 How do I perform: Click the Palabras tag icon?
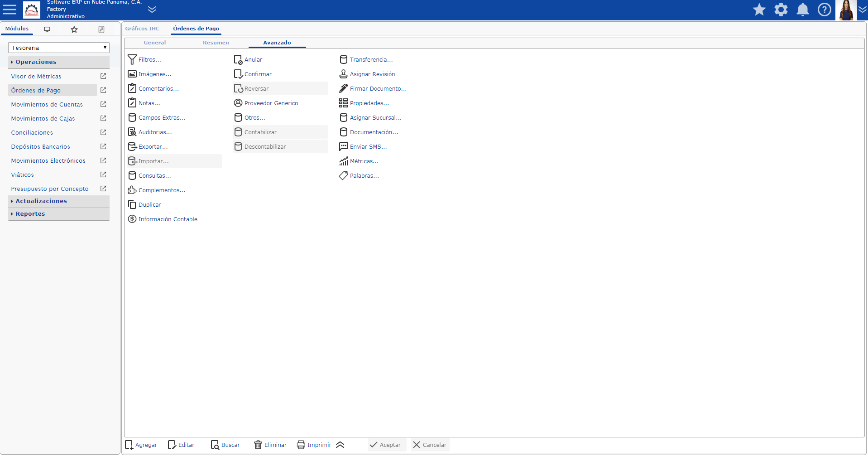(x=343, y=175)
